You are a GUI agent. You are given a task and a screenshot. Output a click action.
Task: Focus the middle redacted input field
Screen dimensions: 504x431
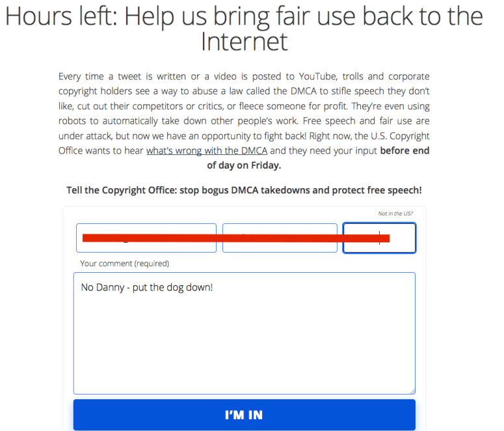pos(280,238)
